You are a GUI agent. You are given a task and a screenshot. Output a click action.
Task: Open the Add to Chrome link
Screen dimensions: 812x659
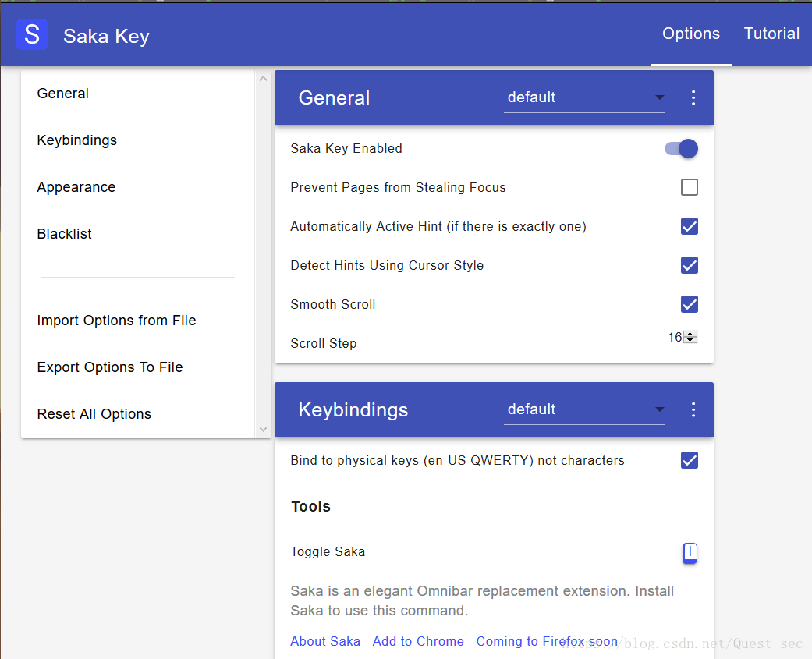click(x=418, y=641)
